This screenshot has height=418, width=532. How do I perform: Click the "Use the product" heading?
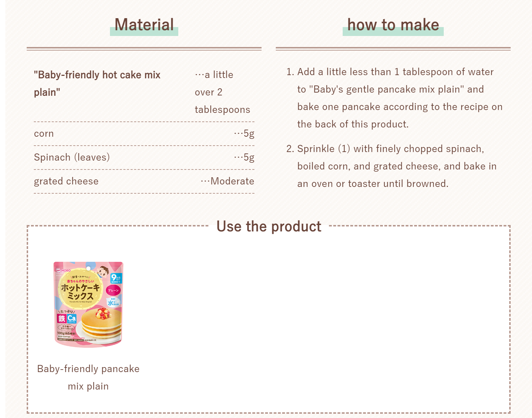[269, 227]
